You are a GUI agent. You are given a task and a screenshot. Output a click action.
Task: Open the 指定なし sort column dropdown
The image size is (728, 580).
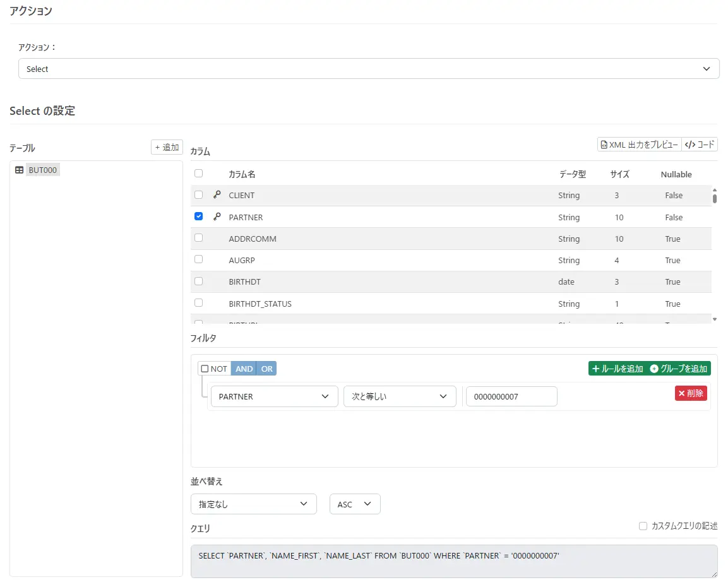pyautogui.click(x=253, y=504)
